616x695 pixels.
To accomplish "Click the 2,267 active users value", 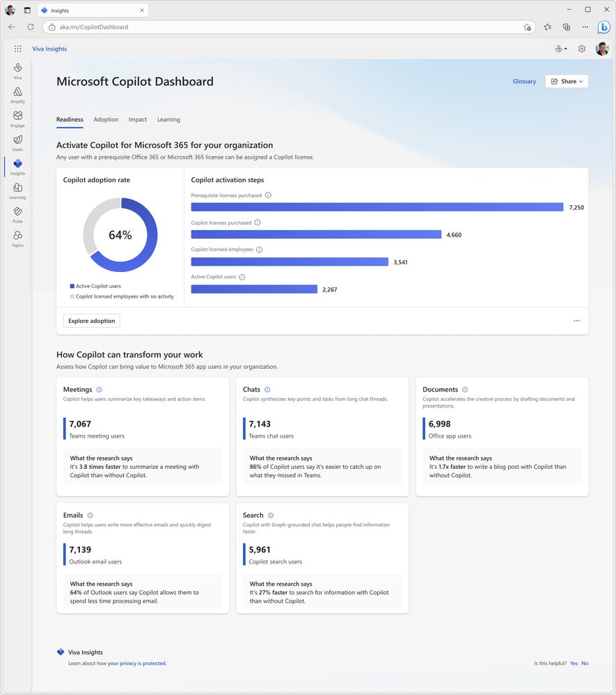I will (330, 290).
